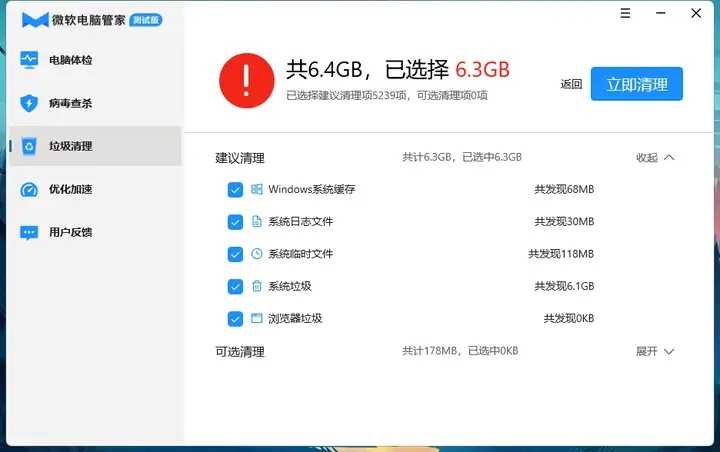
Task: Click the 系统垃圾 trash icon
Action: 257,286
